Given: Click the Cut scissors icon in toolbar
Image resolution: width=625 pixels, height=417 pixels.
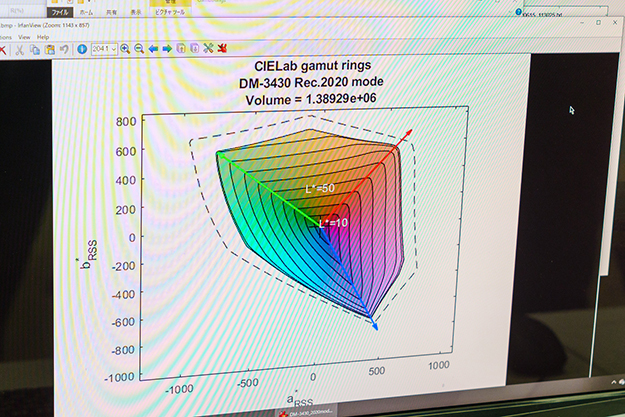Looking at the screenshot, I should point(22,48).
